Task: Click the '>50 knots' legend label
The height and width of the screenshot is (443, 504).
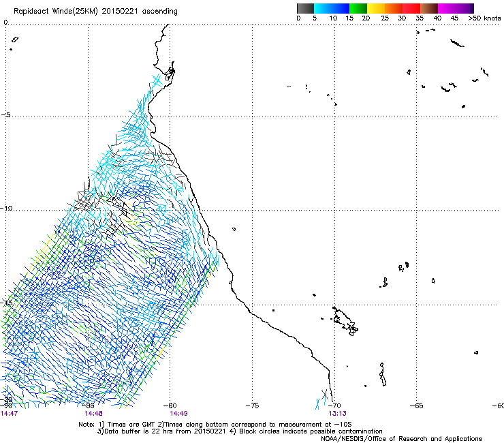Action: (x=484, y=18)
